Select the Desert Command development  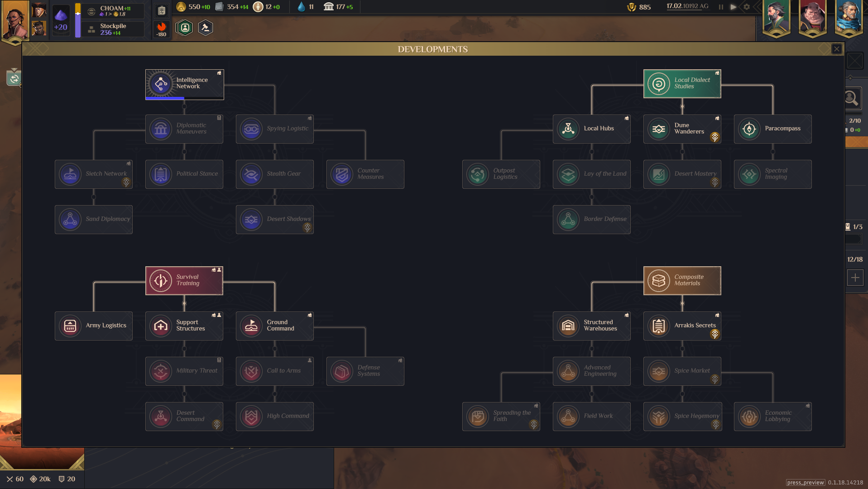point(184,417)
